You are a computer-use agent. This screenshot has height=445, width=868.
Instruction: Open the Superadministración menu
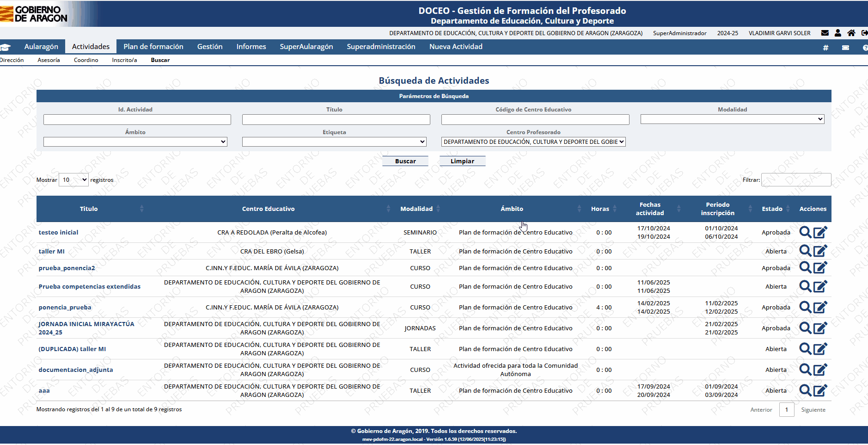point(381,47)
